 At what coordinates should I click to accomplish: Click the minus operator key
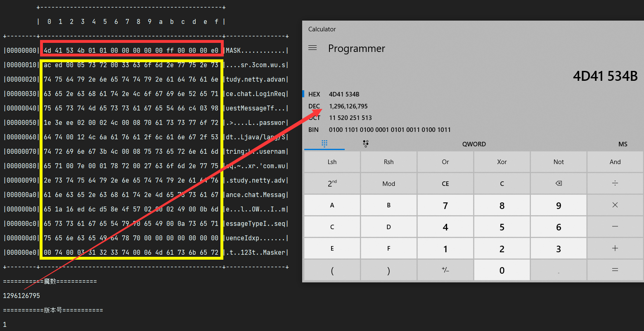tap(615, 227)
